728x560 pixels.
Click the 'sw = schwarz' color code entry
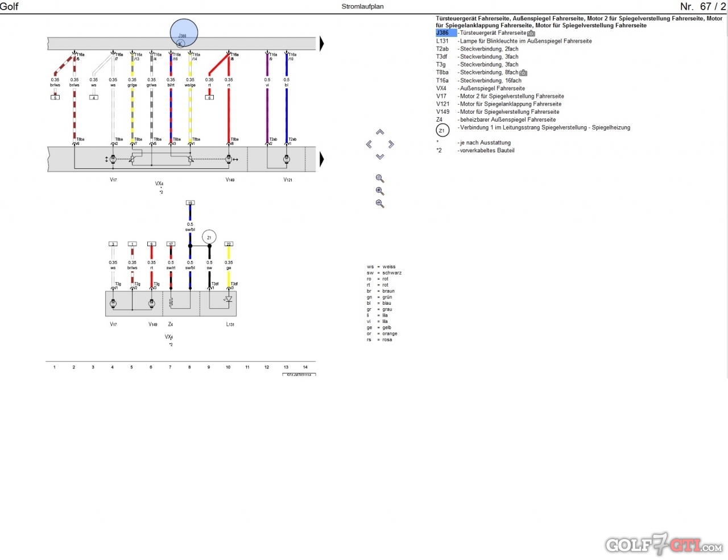coord(384,273)
